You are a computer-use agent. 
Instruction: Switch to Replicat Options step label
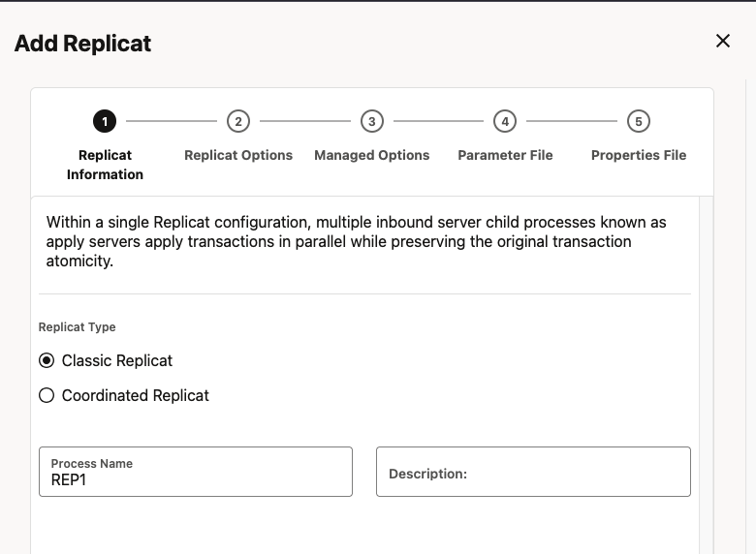pyautogui.click(x=238, y=155)
